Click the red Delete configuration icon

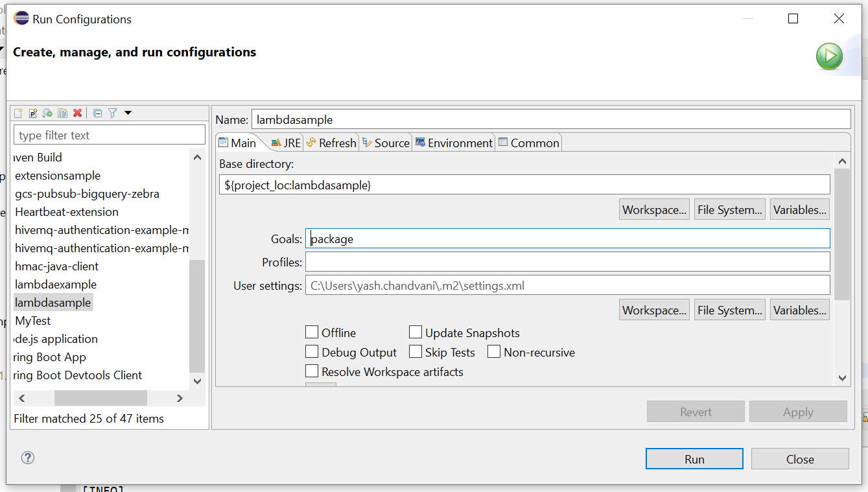78,113
